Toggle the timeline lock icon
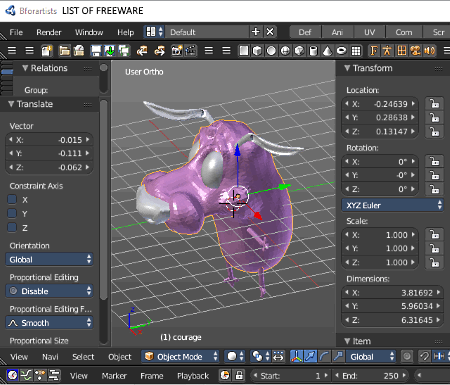 point(239,376)
